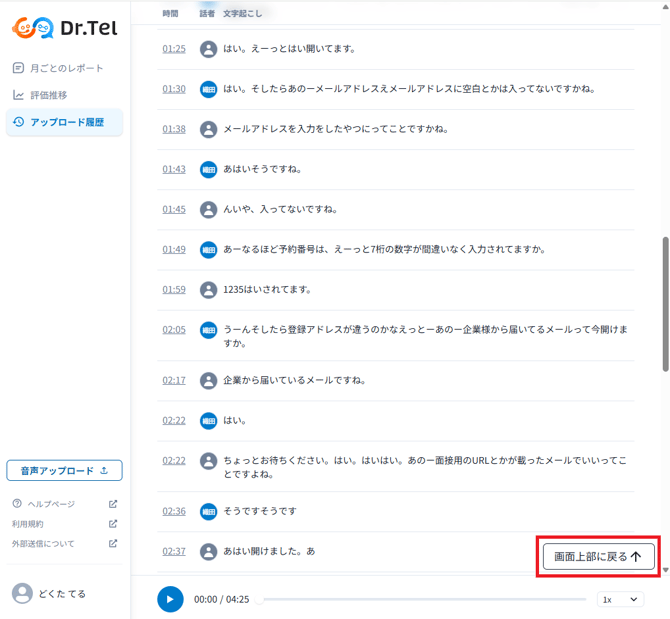Viewport: 670px width, 619px height.
Task: Jump to timestamp 01:43
Action: [x=174, y=169]
